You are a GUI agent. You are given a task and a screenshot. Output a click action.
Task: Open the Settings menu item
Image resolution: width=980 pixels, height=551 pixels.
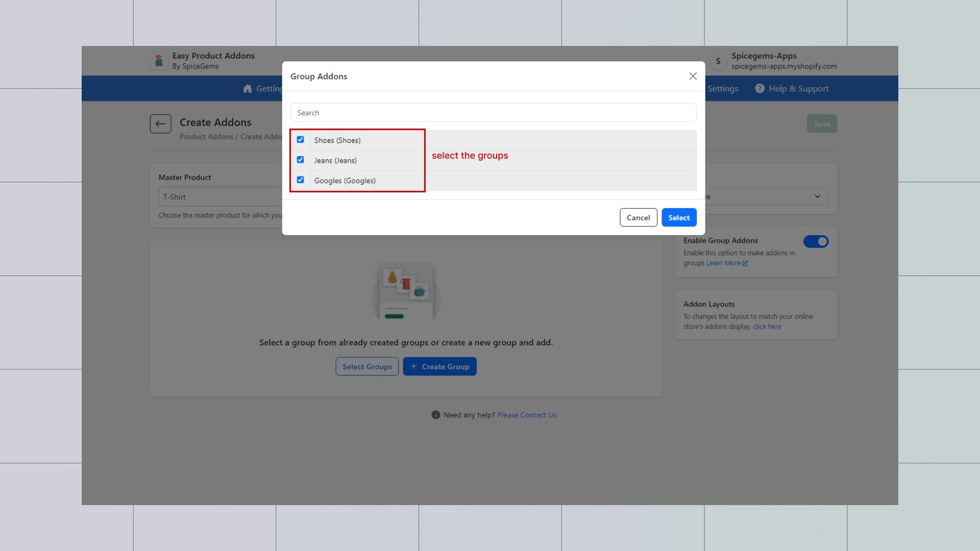tap(723, 89)
